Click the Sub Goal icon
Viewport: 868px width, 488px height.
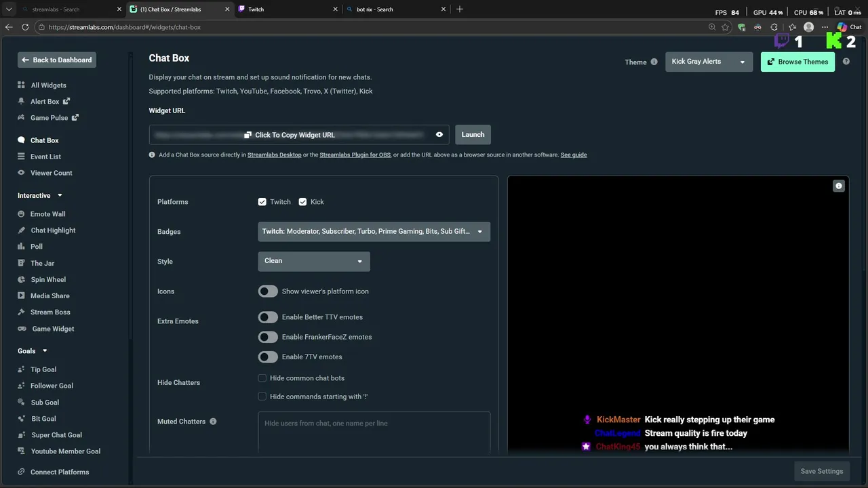click(21, 403)
